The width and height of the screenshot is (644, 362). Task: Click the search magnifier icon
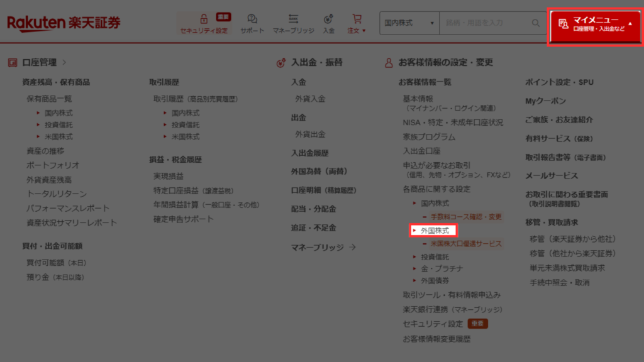[x=536, y=23]
